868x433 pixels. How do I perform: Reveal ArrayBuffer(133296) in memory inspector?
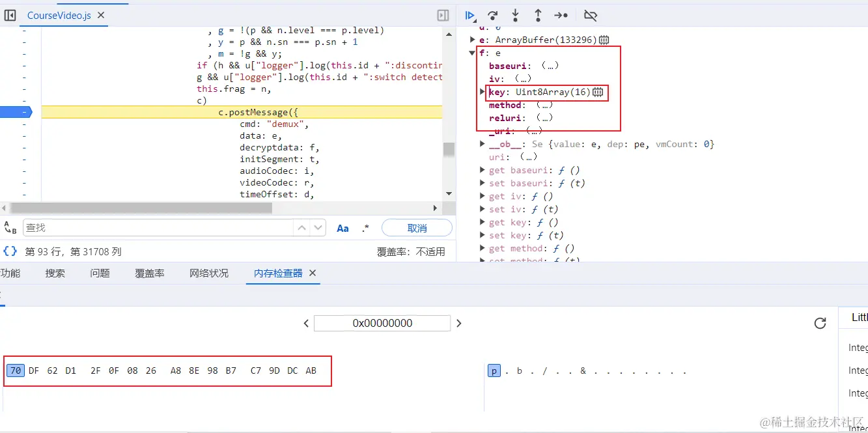coord(604,40)
